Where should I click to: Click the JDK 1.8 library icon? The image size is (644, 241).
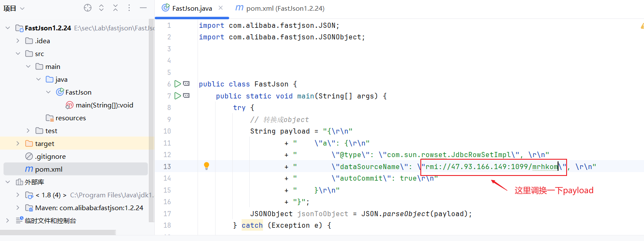click(x=29, y=195)
